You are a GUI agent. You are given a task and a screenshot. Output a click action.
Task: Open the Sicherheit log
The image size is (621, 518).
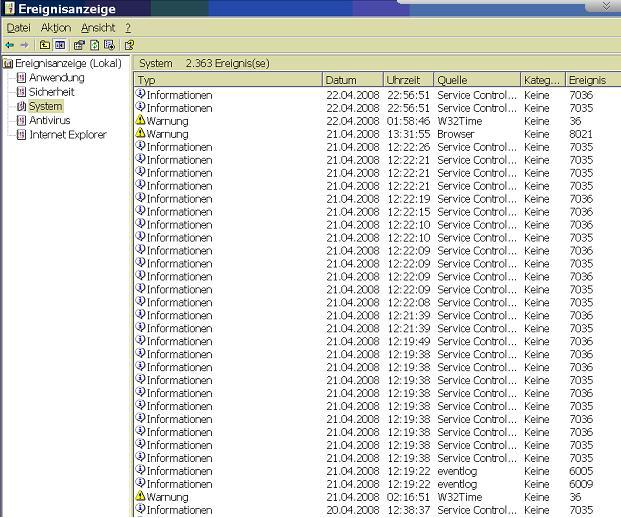click(x=51, y=92)
